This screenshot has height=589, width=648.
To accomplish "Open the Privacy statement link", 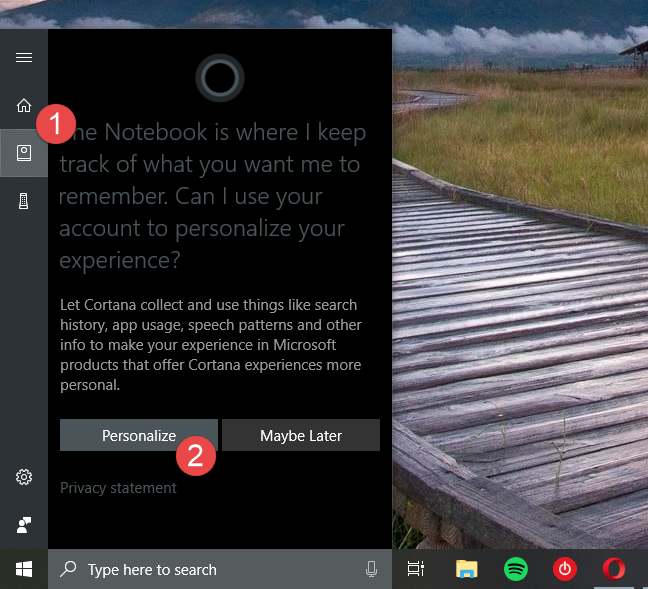I will pyautogui.click(x=118, y=488).
